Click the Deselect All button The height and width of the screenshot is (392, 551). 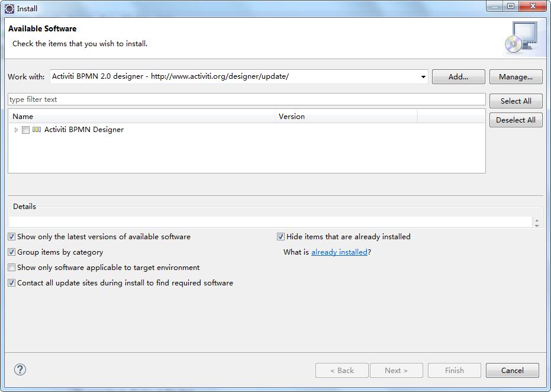click(516, 120)
